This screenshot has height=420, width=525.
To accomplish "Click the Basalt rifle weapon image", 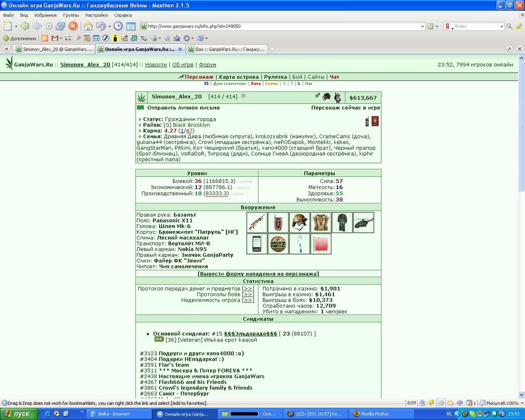I will coord(257,222).
